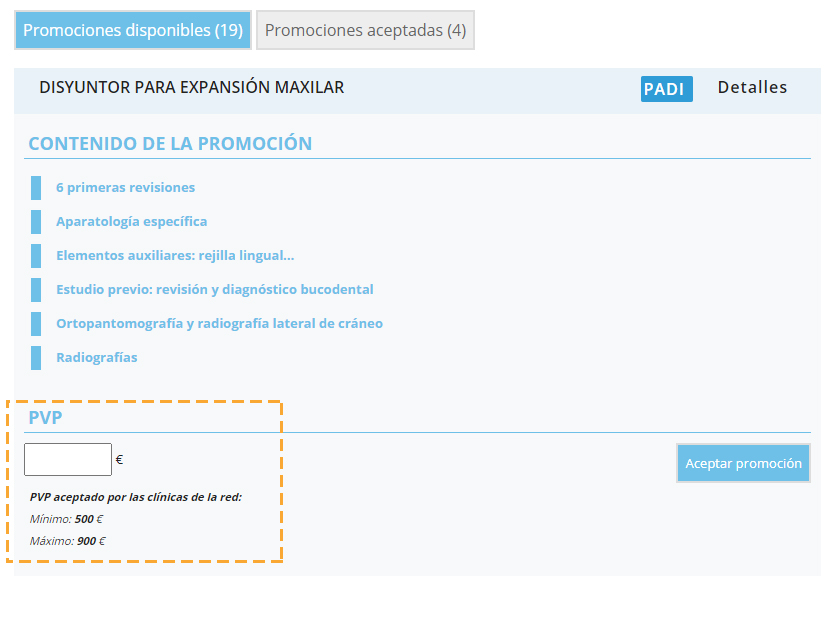Select the Radiografías list entry text
Viewport: 827px width, 624px height.
tap(97, 358)
